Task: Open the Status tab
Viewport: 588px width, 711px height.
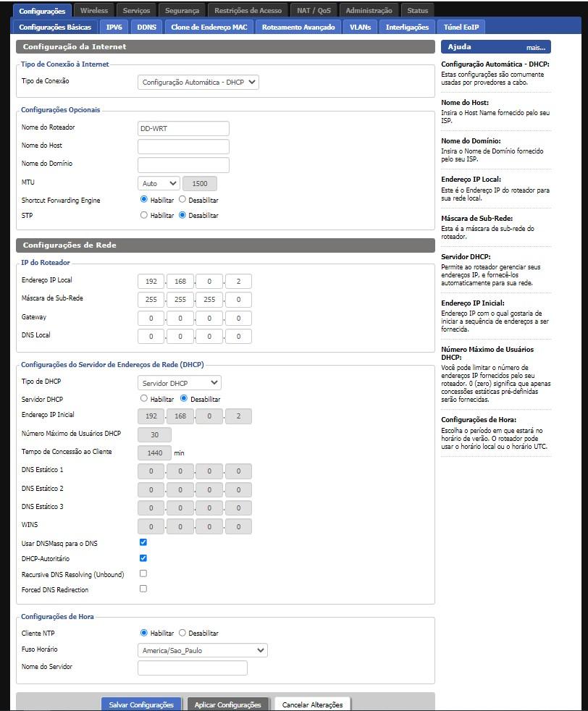Action: click(x=417, y=10)
